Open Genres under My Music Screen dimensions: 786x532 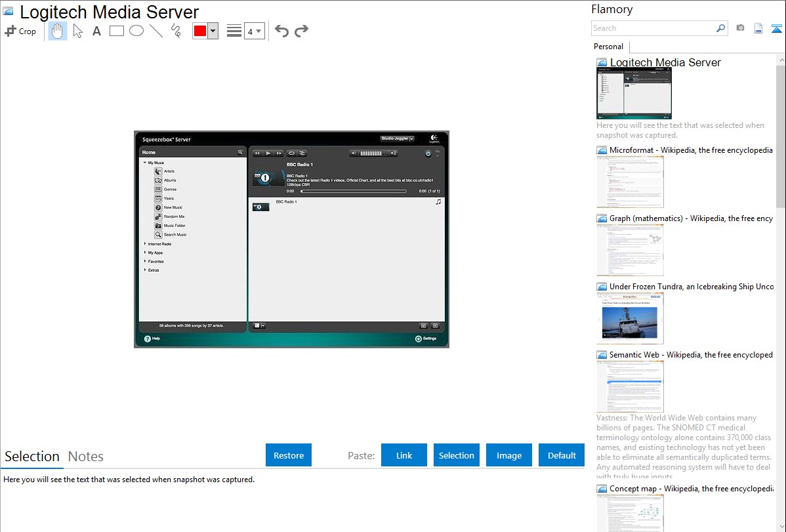pyautogui.click(x=165, y=189)
